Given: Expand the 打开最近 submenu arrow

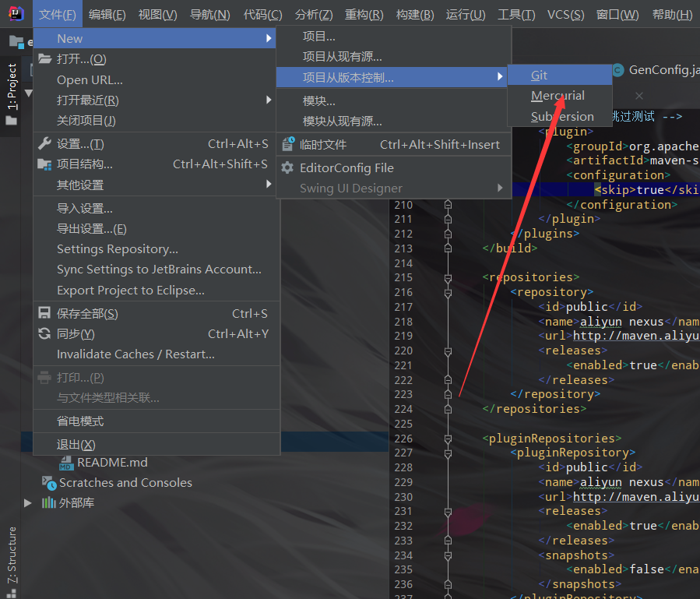Looking at the screenshot, I should 269,100.
